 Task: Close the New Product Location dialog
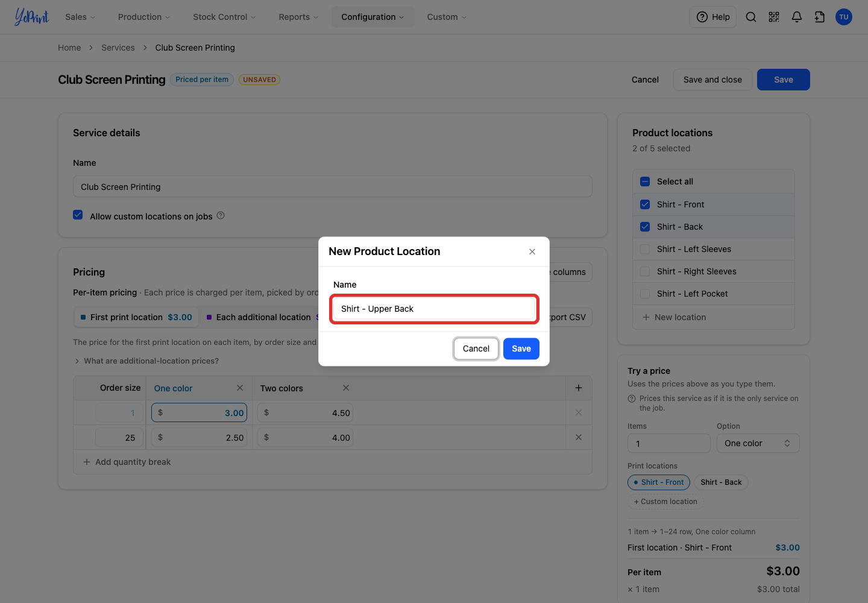[532, 251]
